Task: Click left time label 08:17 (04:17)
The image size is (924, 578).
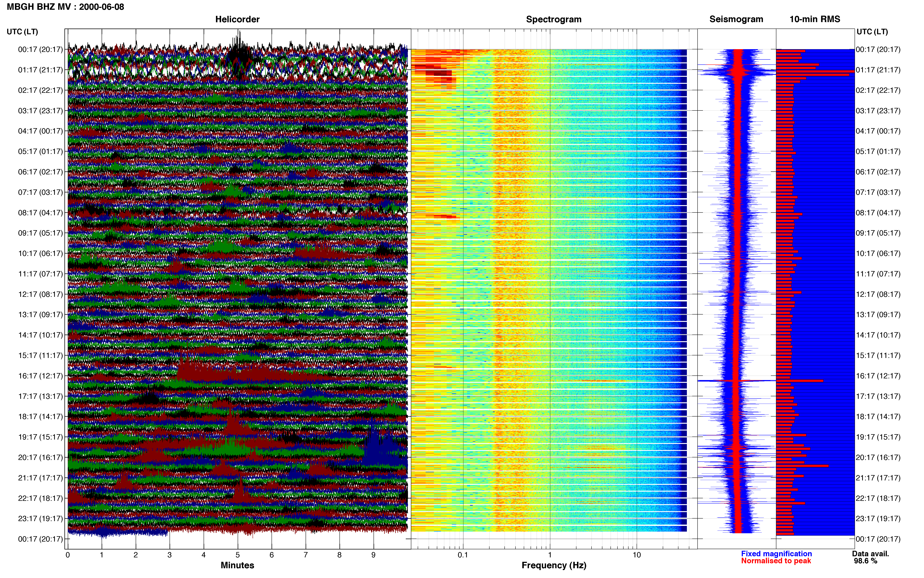Action: (41, 212)
